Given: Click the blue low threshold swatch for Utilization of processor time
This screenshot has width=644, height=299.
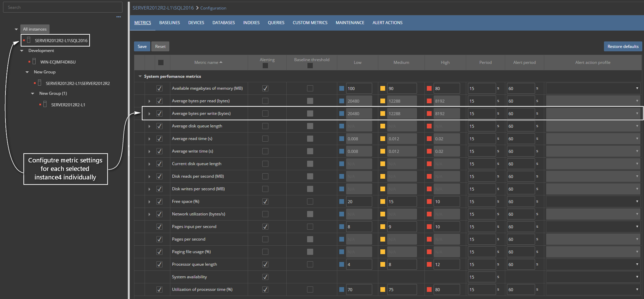Looking at the screenshot, I should coord(342,289).
